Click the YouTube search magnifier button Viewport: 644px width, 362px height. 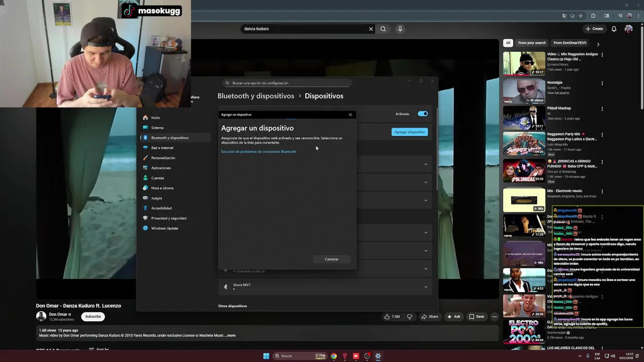[x=383, y=29]
